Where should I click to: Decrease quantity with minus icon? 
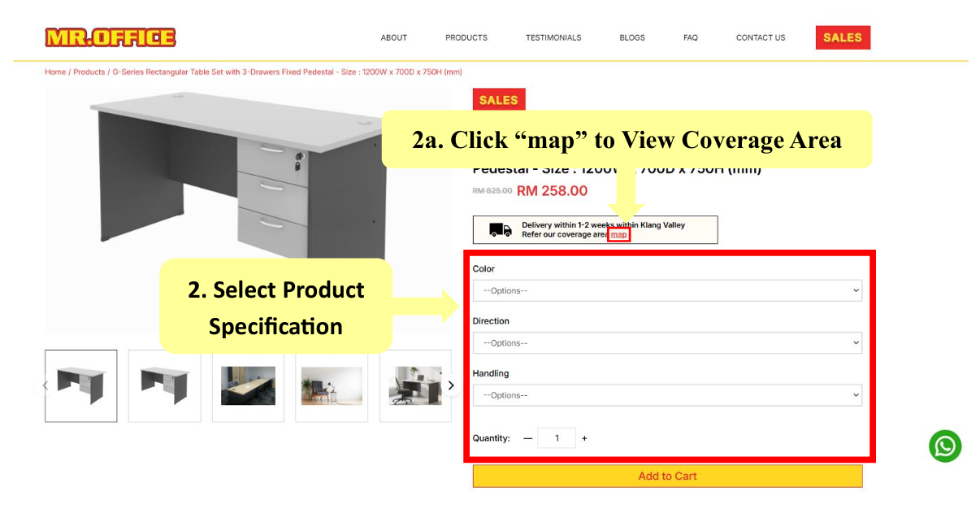coord(527,438)
